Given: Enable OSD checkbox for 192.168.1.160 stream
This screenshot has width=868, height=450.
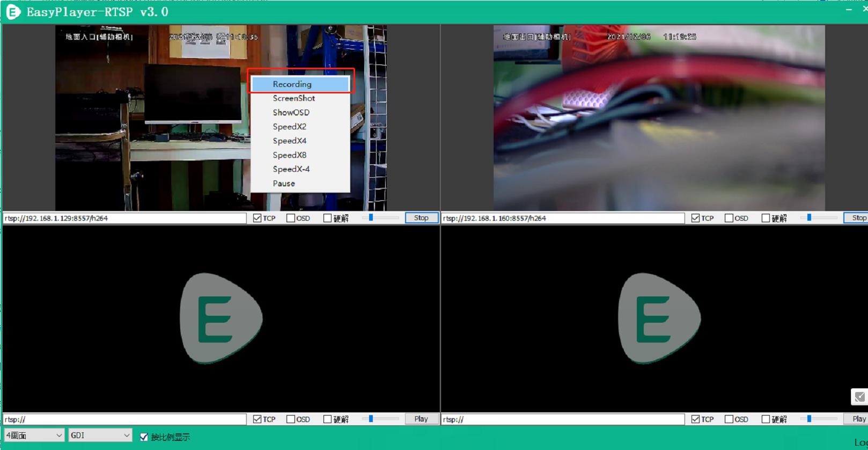Looking at the screenshot, I should point(729,218).
